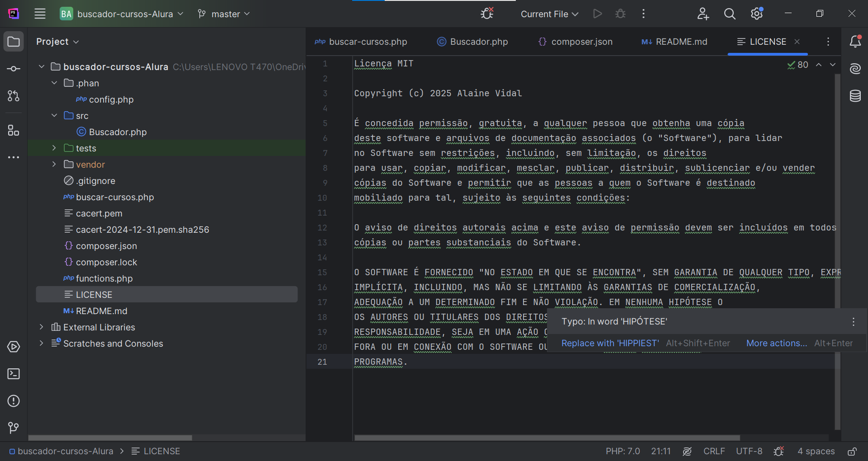Click the debug listener bug icon

click(x=487, y=14)
